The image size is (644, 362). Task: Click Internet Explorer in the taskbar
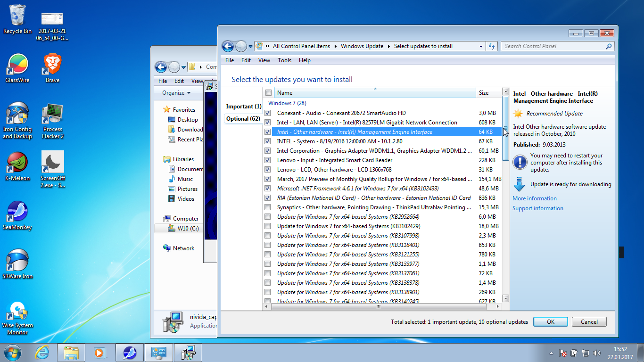pyautogui.click(x=42, y=353)
